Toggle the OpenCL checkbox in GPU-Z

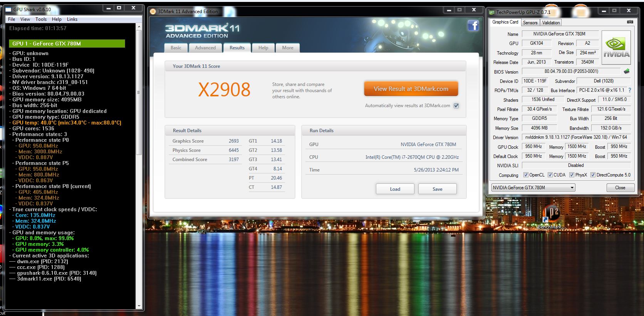click(526, 175)
